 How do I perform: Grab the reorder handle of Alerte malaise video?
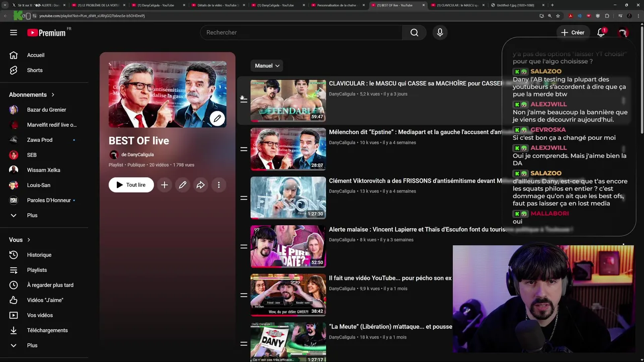[244, 246]
